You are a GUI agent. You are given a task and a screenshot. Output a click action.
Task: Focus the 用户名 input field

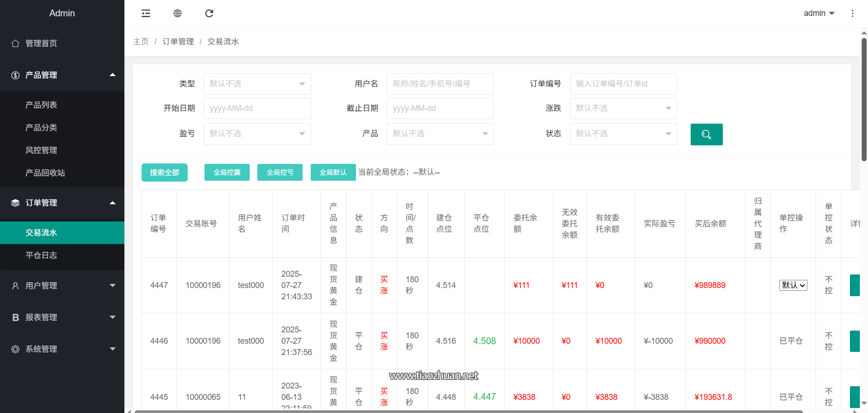440,84
